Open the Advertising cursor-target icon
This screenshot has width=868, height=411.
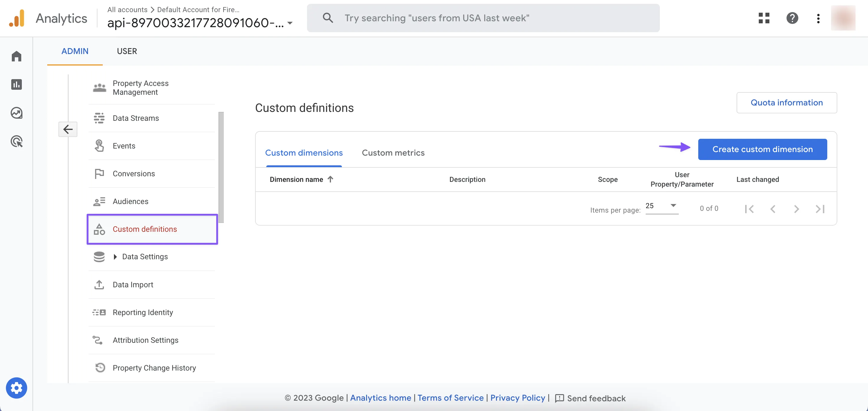(x=16, y=141)
